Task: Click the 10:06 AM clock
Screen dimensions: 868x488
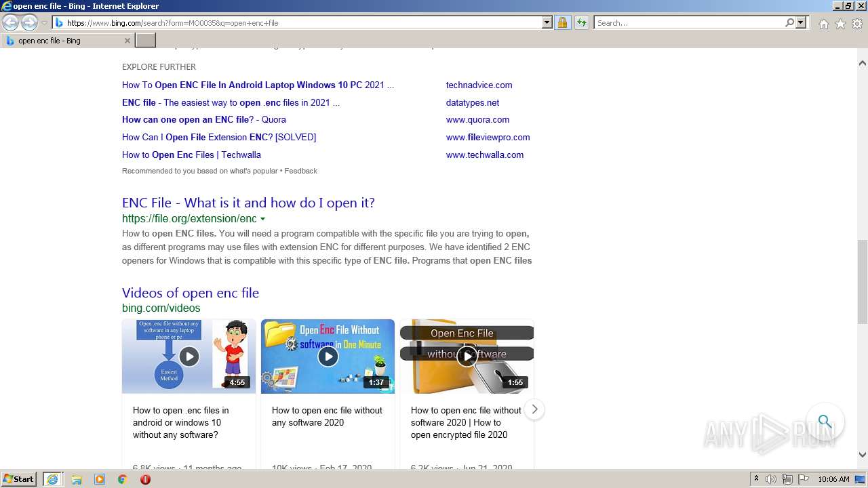Action: (x=833, y=479)
